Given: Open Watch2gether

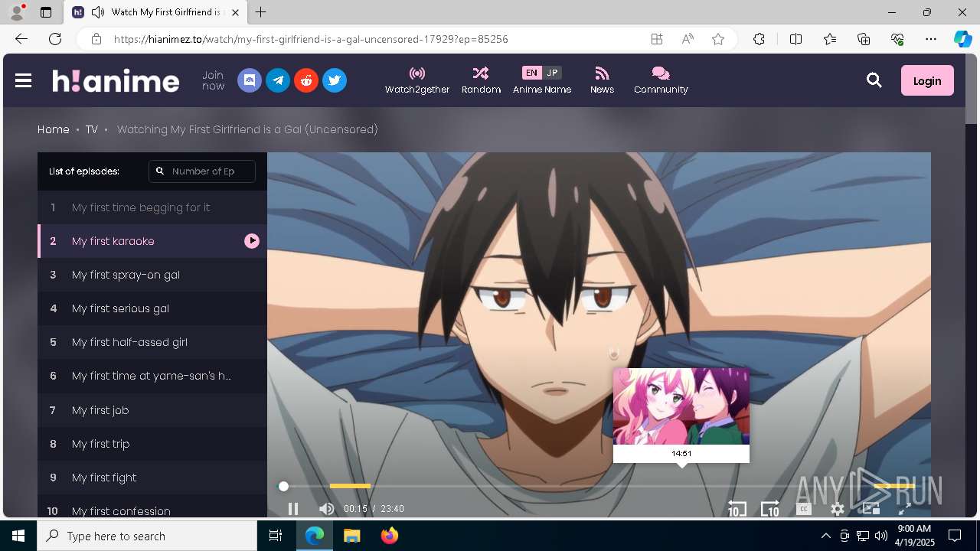Looking at the screenshot, I should [417, 80].
